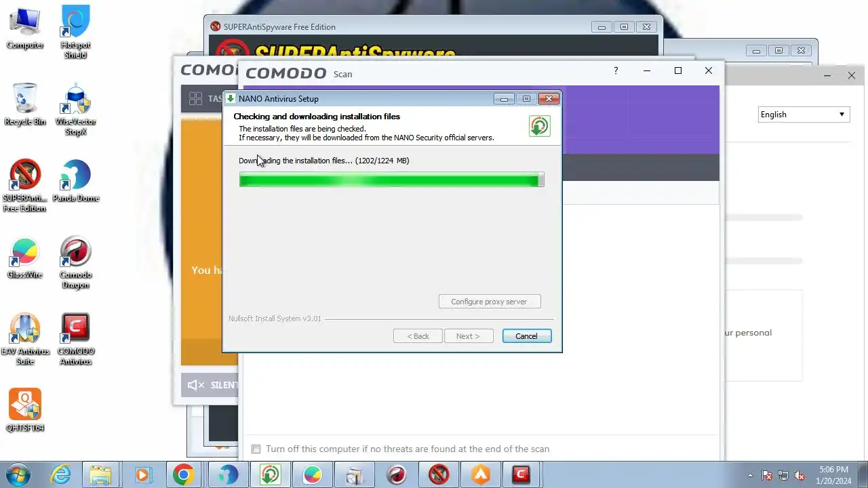Click 'Checking and downloading installation files' heading
Image resolution: width=868 pixels, height=488 pixels.
point(317,117)
